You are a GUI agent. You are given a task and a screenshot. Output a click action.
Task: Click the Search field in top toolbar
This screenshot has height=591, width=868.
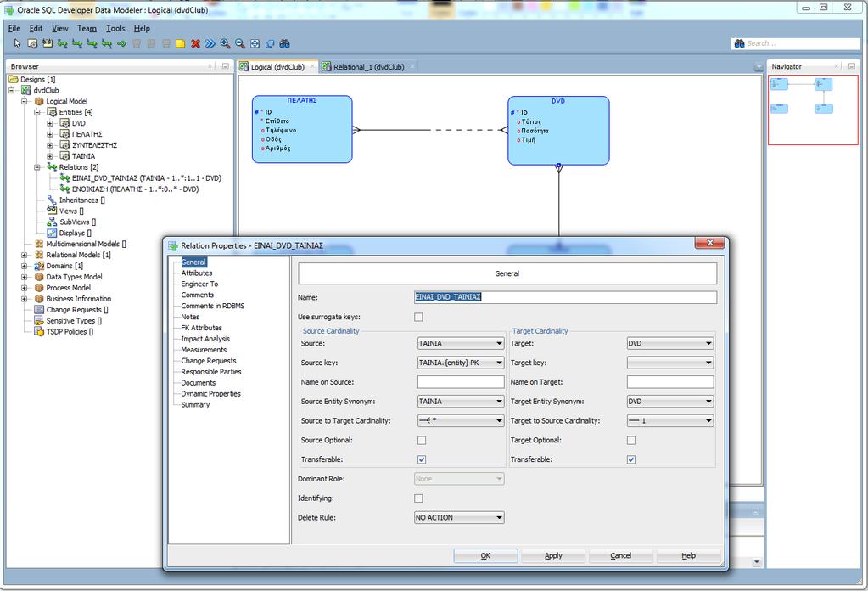click(802, 43)
